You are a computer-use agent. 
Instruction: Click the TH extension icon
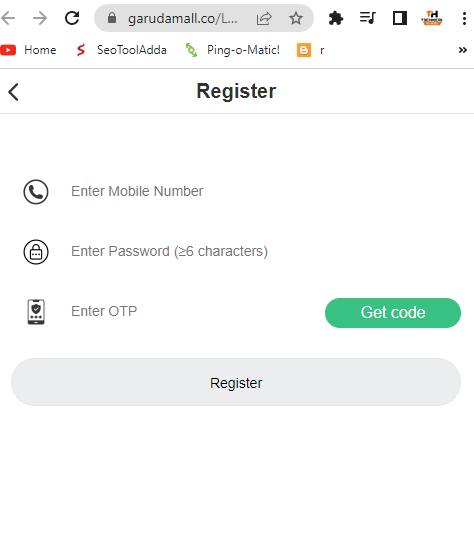tap(432, 18)
